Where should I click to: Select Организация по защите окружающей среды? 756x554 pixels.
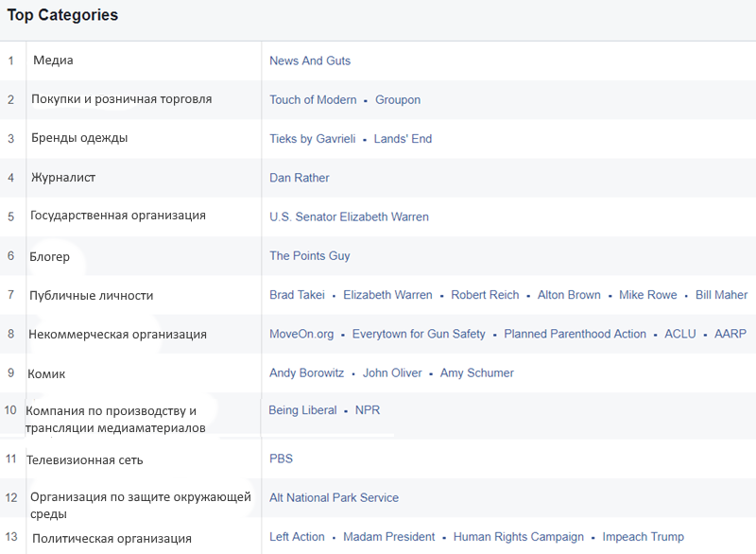tap(141, 505)
